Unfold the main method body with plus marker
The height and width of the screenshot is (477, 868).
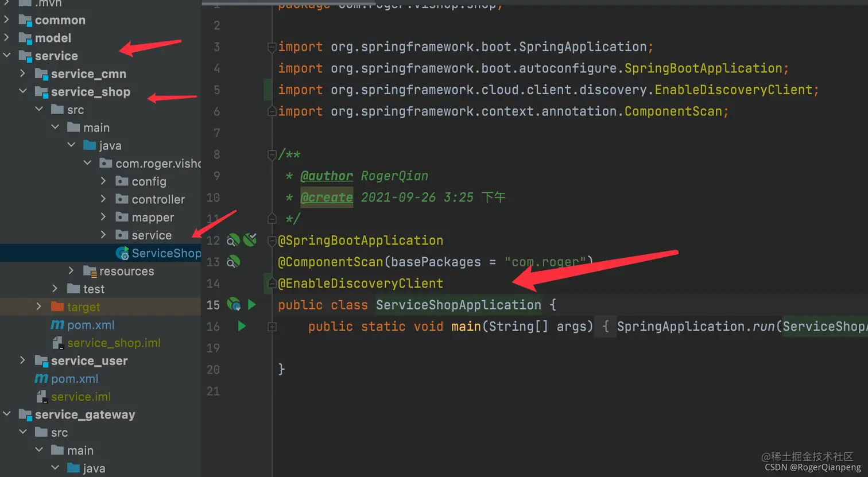tap(272, 327)
